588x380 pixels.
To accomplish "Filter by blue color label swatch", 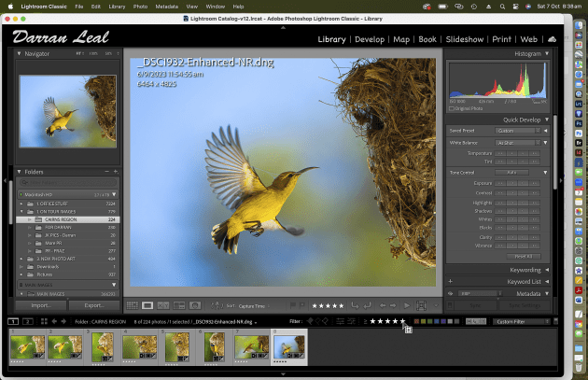I will pos(437,321).
